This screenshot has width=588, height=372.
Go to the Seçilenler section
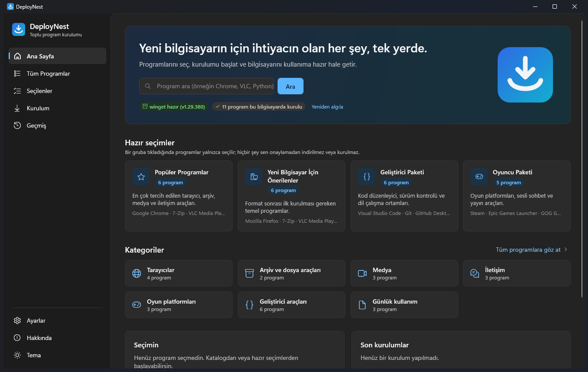58,91
